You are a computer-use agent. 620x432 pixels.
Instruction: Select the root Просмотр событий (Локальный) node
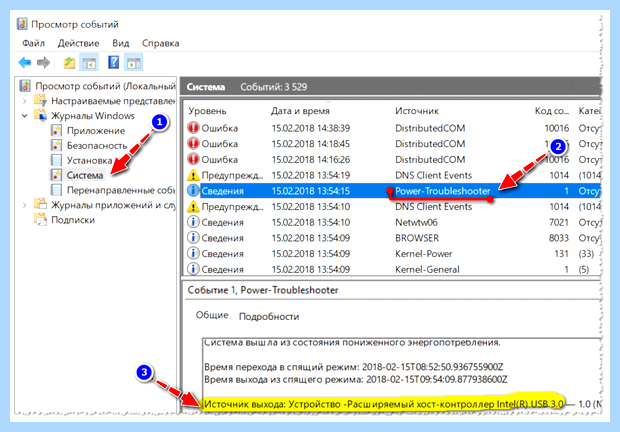[105, 86]
